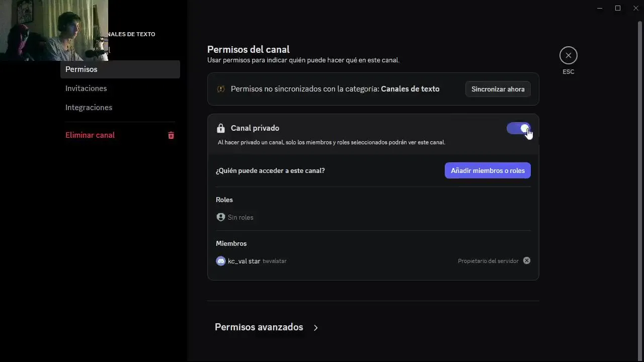Open the Invitaciones sidebar tab
This screenshot has width=644, height=362.
click(86, 88)
